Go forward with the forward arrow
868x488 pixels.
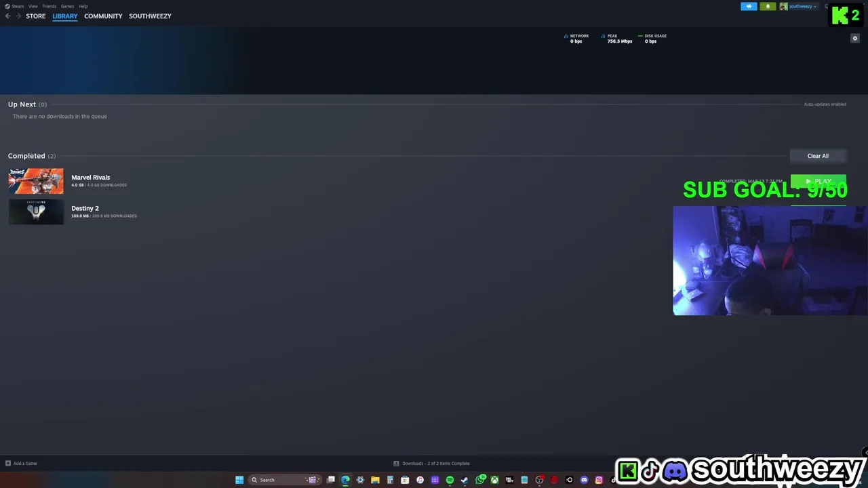click(18, 16)
